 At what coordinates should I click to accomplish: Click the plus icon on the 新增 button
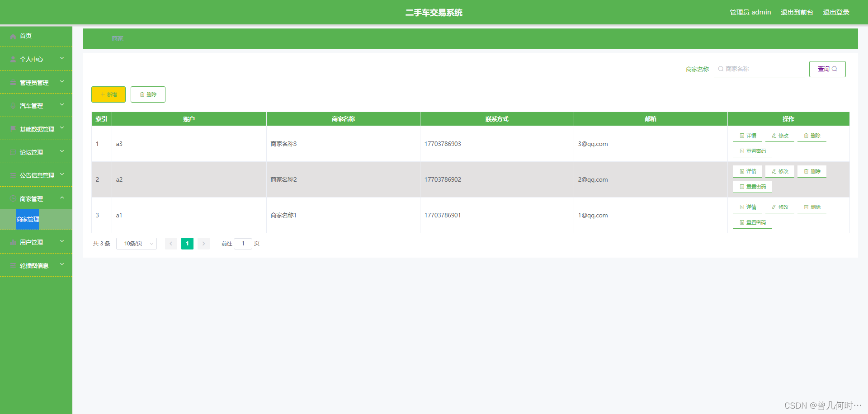[102, 94]
